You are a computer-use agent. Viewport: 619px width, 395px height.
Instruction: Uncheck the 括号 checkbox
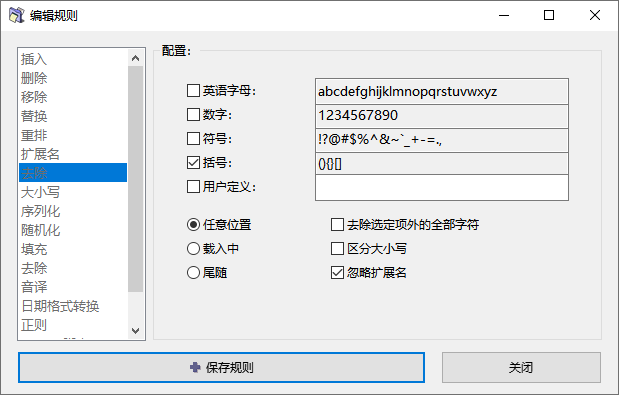coord(193,163)
